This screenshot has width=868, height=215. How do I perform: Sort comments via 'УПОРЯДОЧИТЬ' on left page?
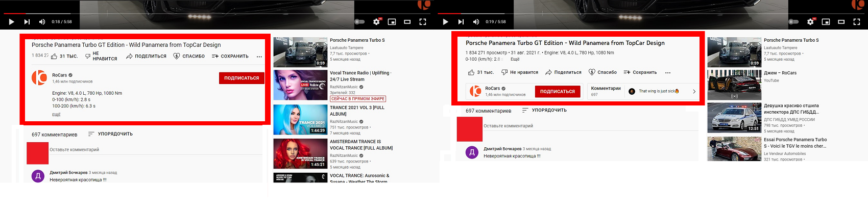(110, 134)
